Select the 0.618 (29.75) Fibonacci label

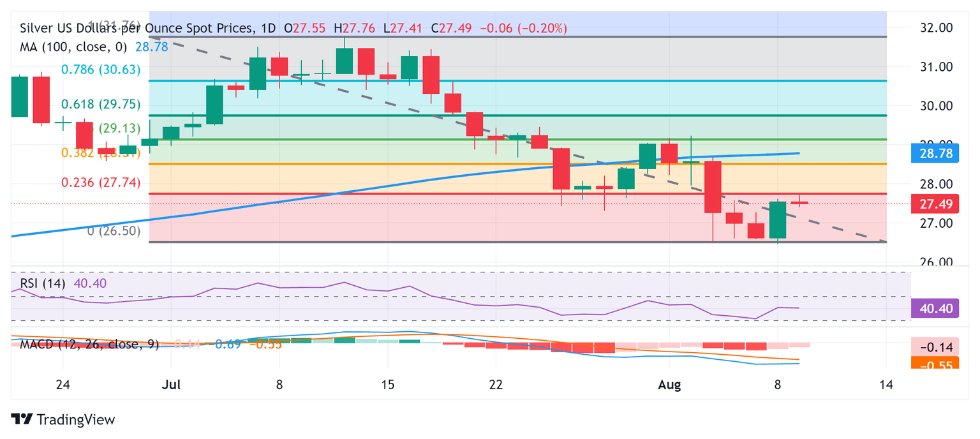click(x=100, y=105)
